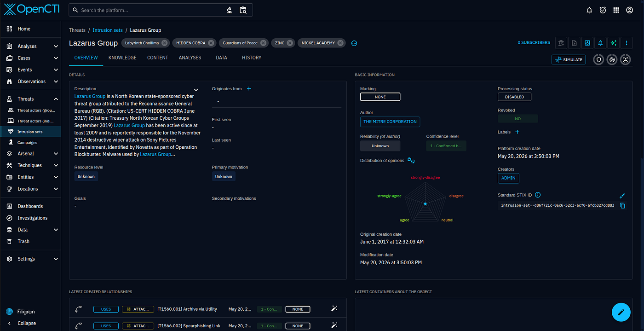The image size is (644, 331).
Task: Click the share with organization bank icon
Action: point(561,43)
